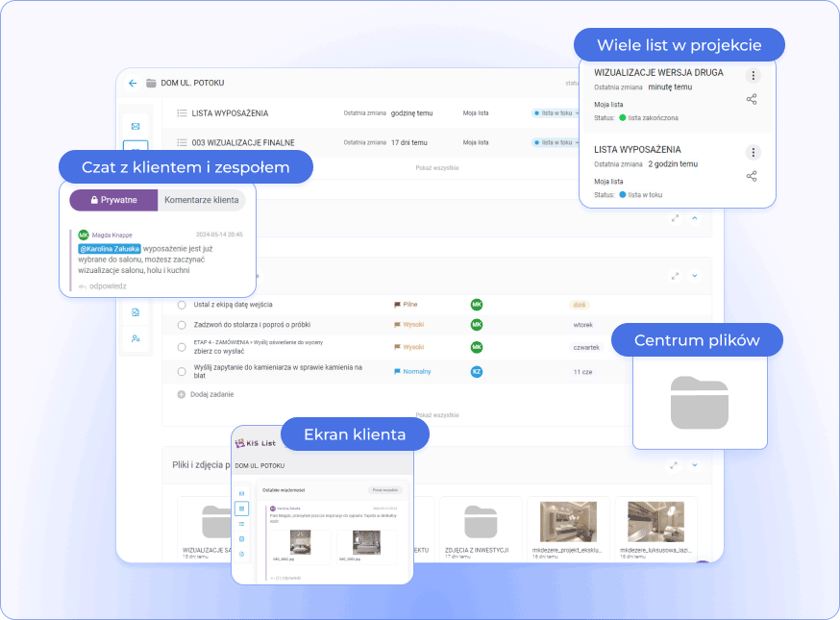Image resolution: width=840 pixels, height=620 pixels.
Task: Open the messages envelope sidebar icon
Action: [136, 127]
